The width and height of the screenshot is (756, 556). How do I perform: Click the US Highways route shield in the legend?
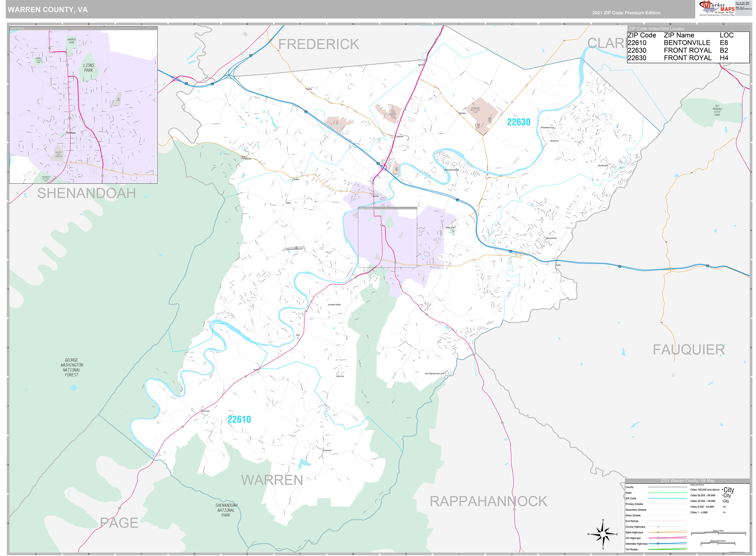click(658, 538)
